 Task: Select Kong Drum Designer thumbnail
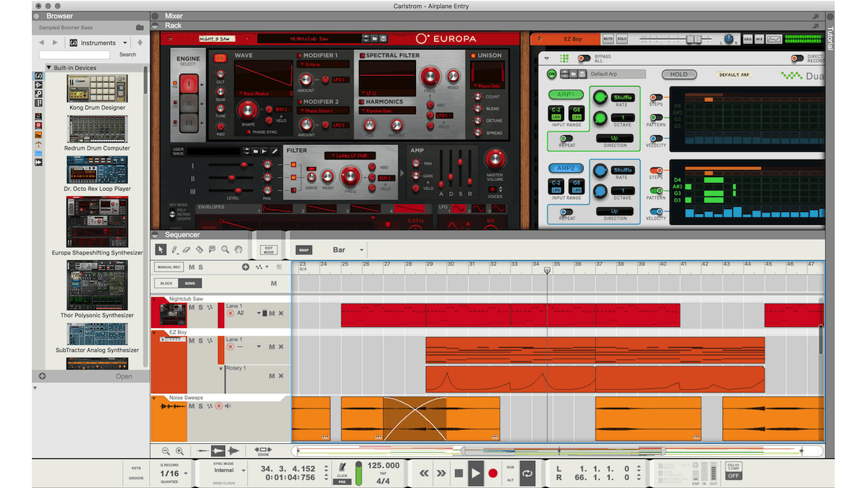tap(97, 88)
